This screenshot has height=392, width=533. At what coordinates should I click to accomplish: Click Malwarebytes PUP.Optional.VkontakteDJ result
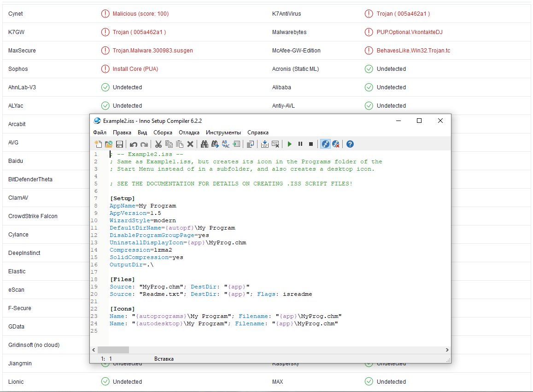click(x=410, y=32)
